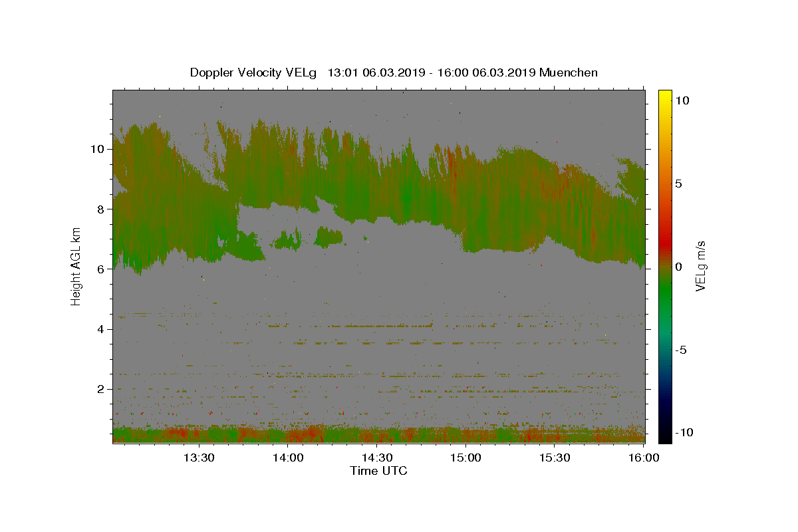Click the colorbar value 5 label
This screenshot has width=798, height=532.
click(x=680, y=184)
